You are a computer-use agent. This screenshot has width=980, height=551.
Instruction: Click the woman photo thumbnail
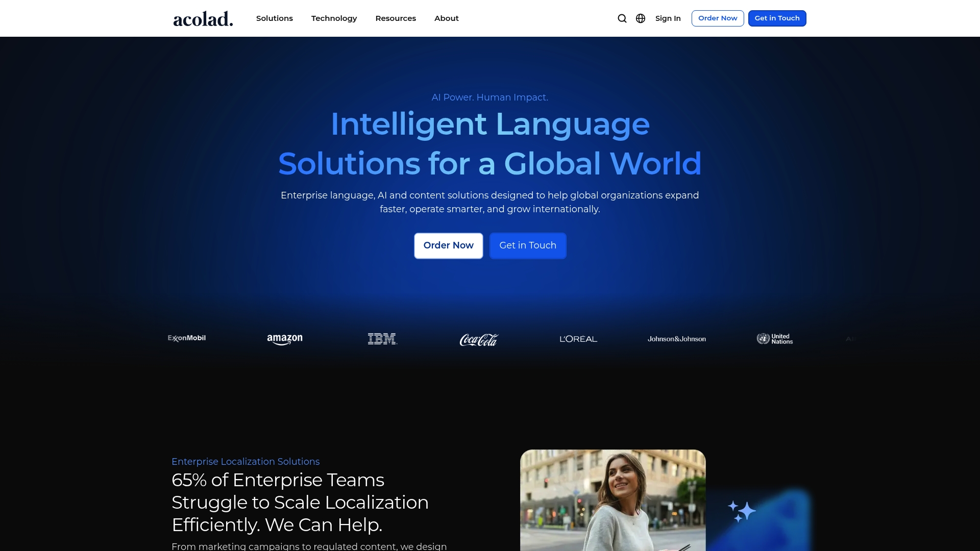[x=613, y=500]
